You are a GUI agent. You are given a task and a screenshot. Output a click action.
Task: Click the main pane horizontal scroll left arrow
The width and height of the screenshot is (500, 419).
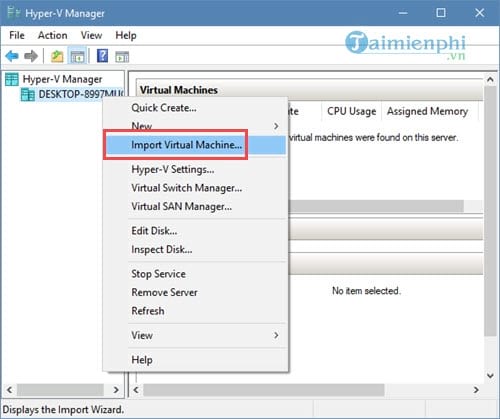coord(136,390)
